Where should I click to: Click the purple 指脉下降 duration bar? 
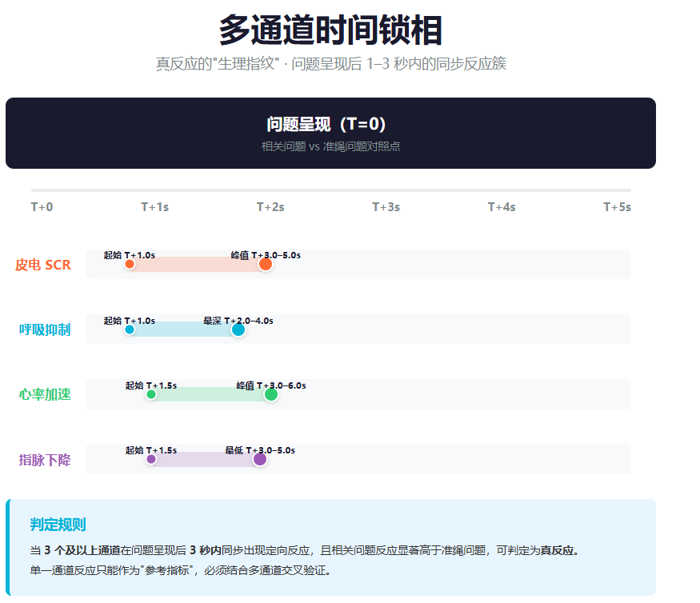(206, 459)
